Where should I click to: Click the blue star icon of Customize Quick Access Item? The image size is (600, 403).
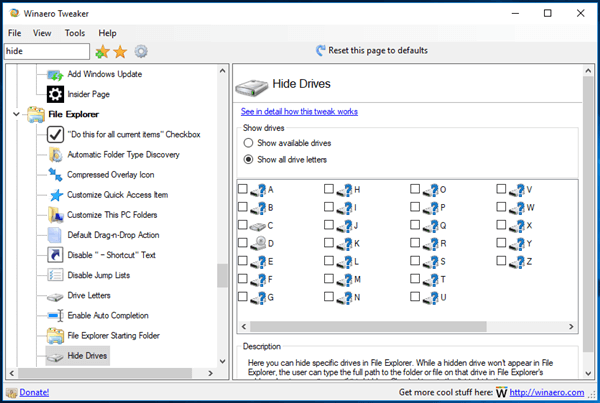pyautogui.click(x=56, y=195)
